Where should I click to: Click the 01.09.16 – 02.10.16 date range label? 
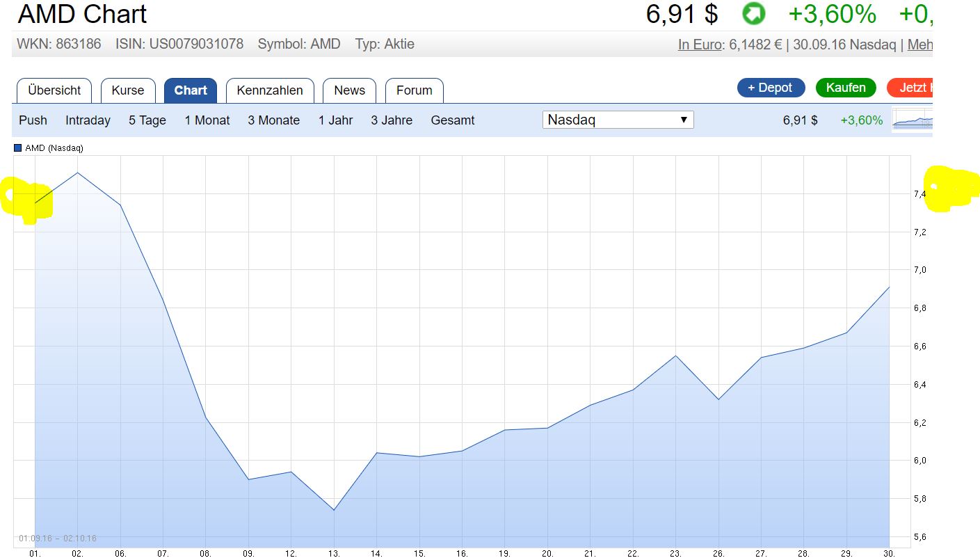coord(58,539)
